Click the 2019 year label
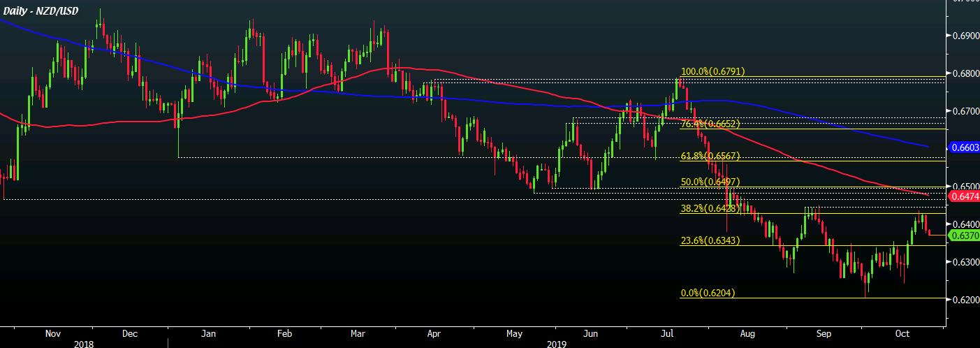The width and height of the screenshot is (980, 348). 557,344
